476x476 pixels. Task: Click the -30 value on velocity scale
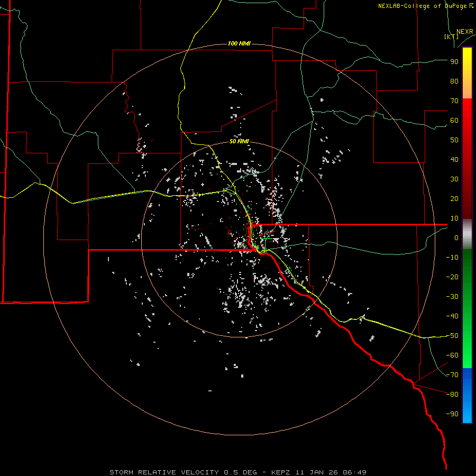[x=452, y=297]
